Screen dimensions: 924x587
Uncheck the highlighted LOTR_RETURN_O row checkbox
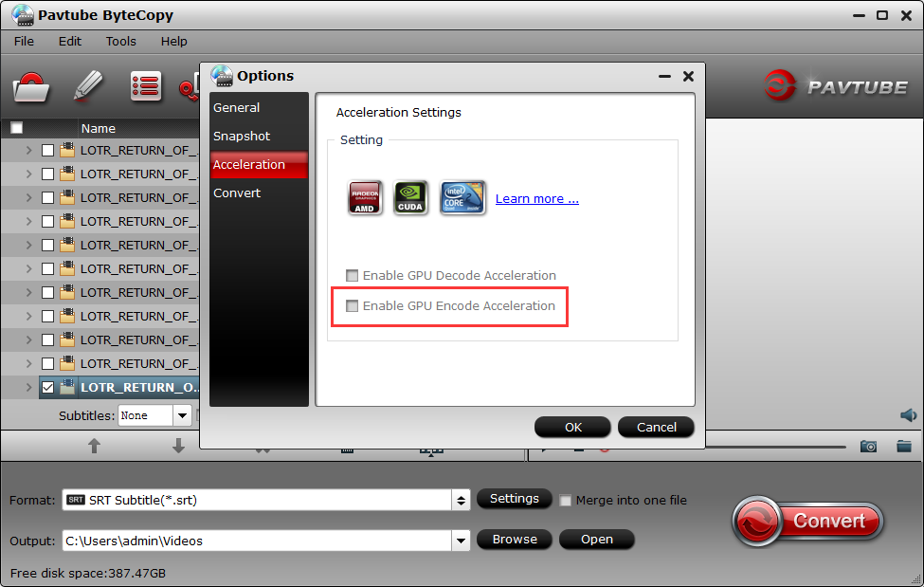click(x=47, y=388)
